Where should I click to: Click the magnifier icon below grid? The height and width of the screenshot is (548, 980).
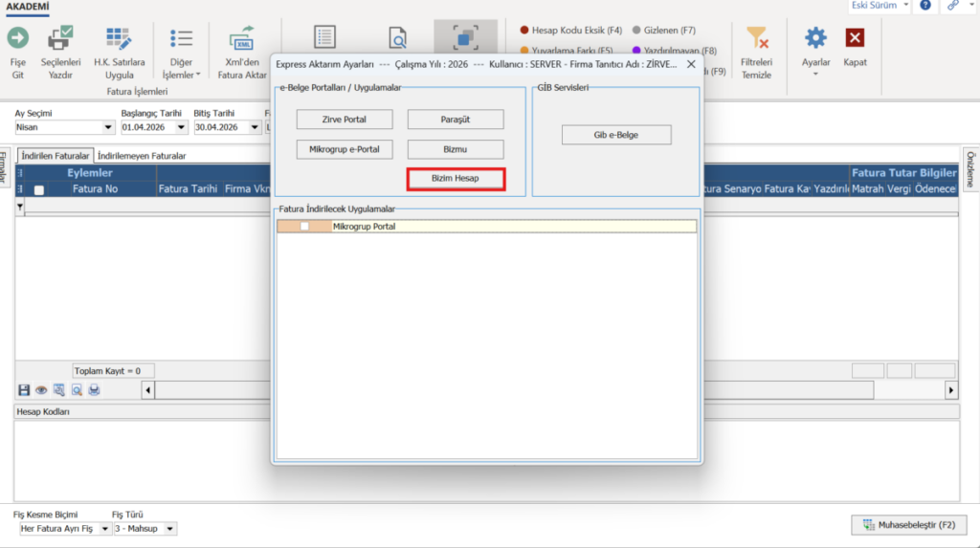click(x=77, y=390)
